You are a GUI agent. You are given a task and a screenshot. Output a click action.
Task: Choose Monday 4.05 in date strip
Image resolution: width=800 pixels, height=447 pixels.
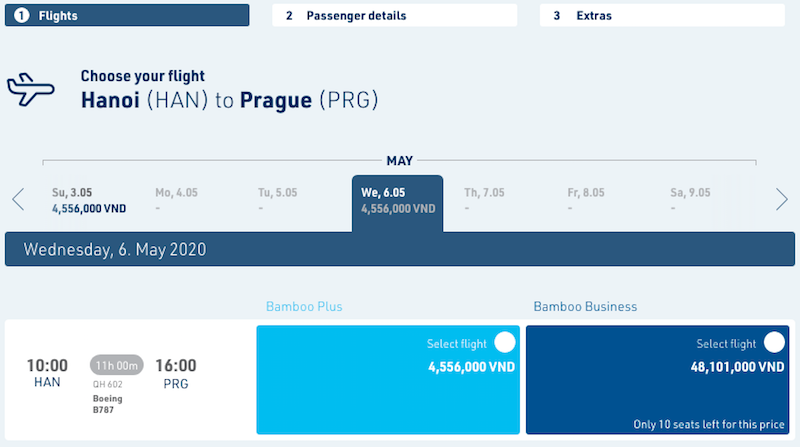pos(177,200)
